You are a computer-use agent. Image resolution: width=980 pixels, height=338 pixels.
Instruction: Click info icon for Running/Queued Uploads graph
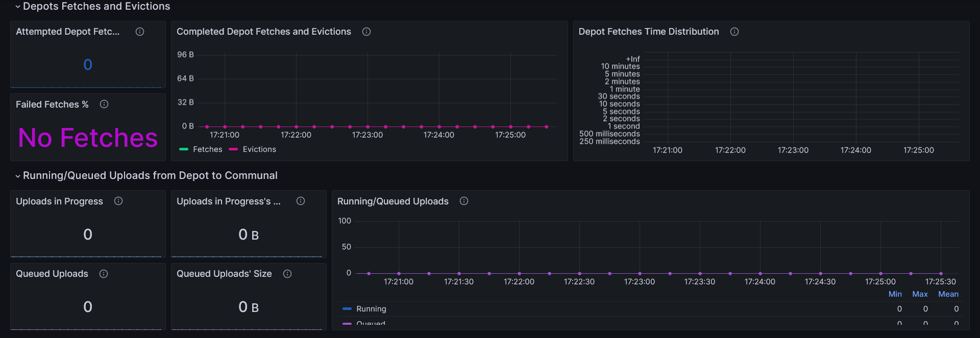click(x=464, y=201)
